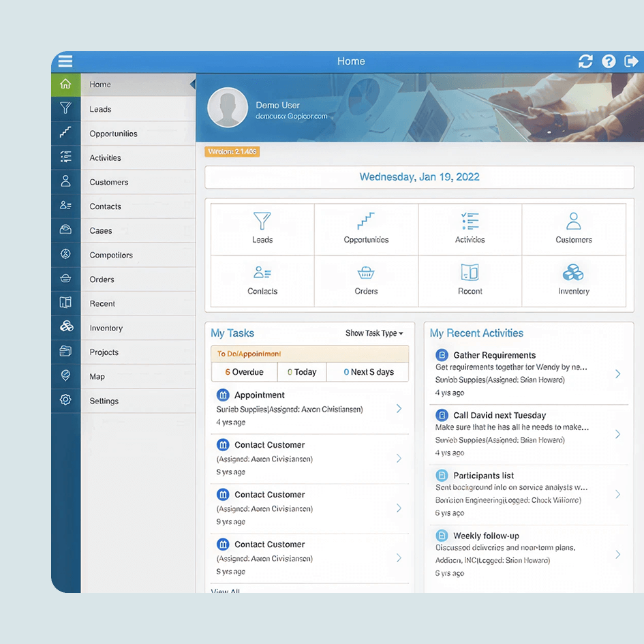
Task: Select the Settings gear sidebar icon
Action: (x=65, y=401)
